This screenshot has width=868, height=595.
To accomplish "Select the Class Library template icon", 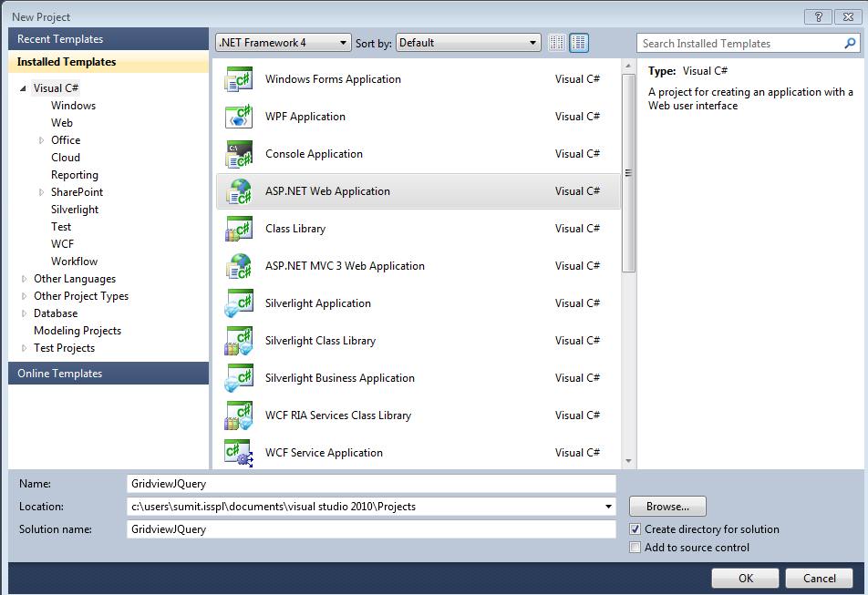I will (238, 230).
